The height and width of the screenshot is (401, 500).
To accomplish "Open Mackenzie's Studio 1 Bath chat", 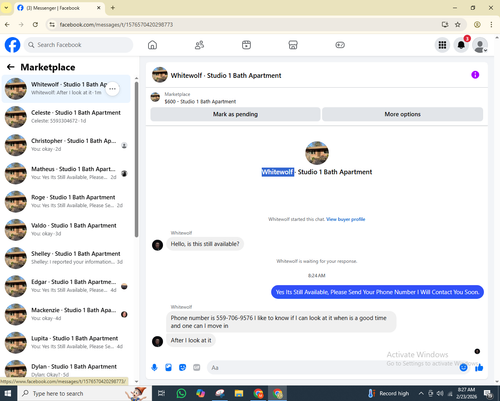I will (x=66, y=314).
